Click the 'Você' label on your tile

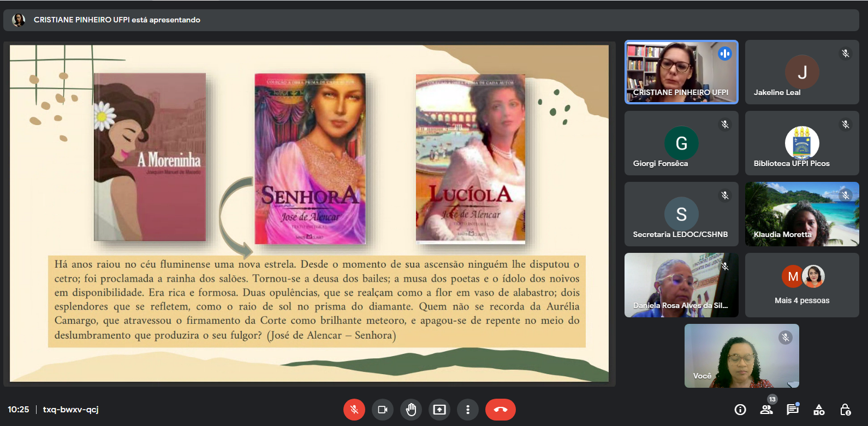[x=702, y=376]
